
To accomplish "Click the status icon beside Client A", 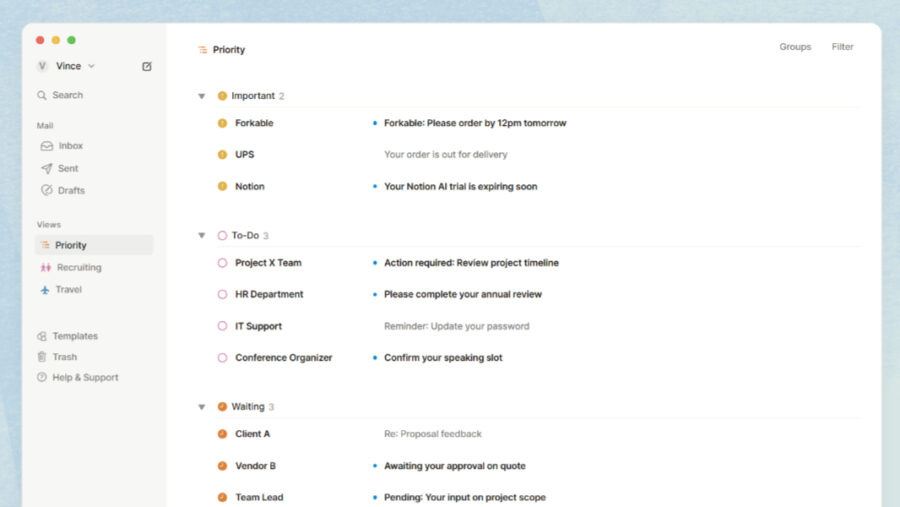I will (222, 434).
